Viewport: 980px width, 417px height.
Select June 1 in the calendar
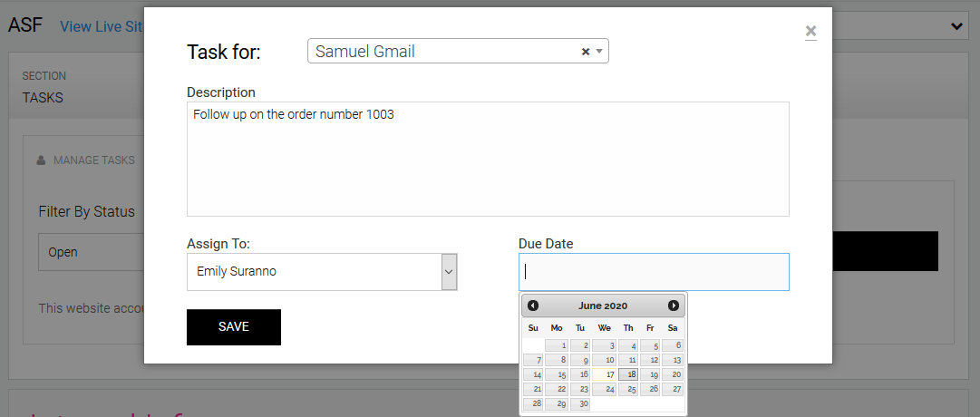coord(557,345)
